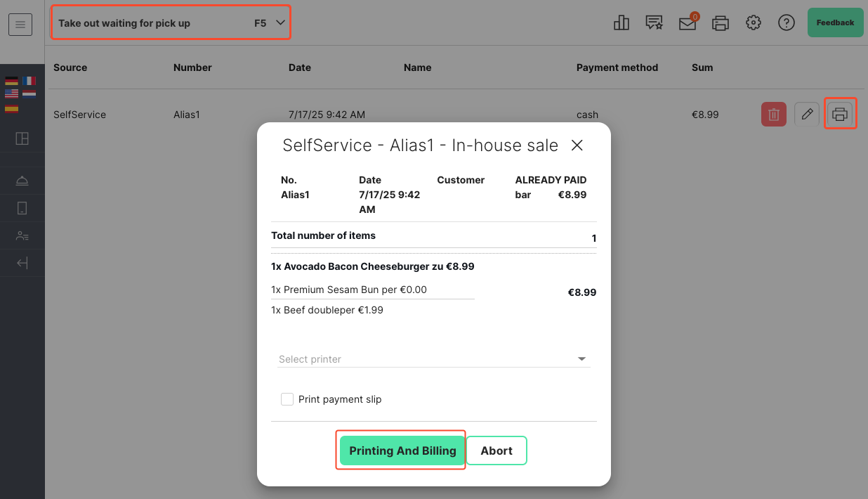
Task: Close the In-house sale dialog
Action: [577, 145]
